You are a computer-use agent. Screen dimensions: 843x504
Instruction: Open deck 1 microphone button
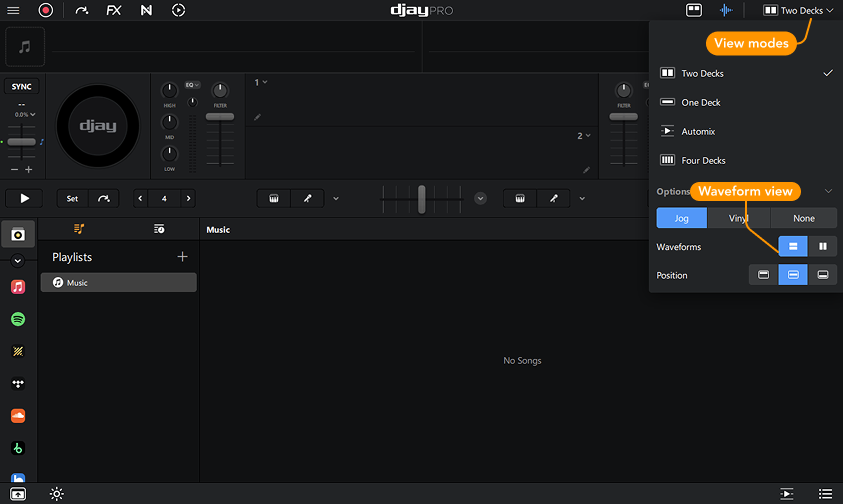point(308,198)
